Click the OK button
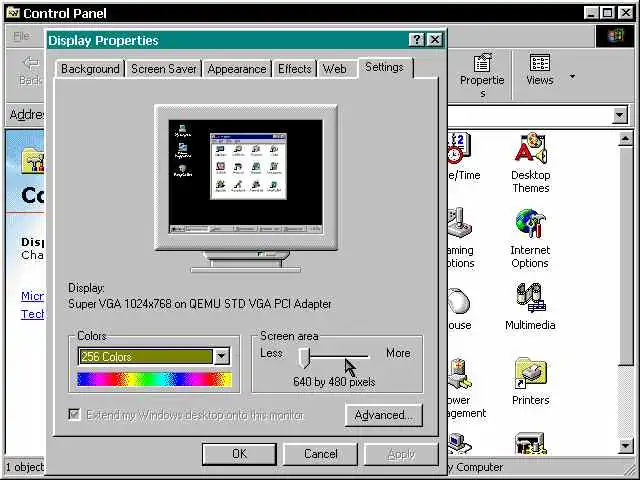This screenshot has width=640, height=480. pyautogui.click(x=240, y=454)
